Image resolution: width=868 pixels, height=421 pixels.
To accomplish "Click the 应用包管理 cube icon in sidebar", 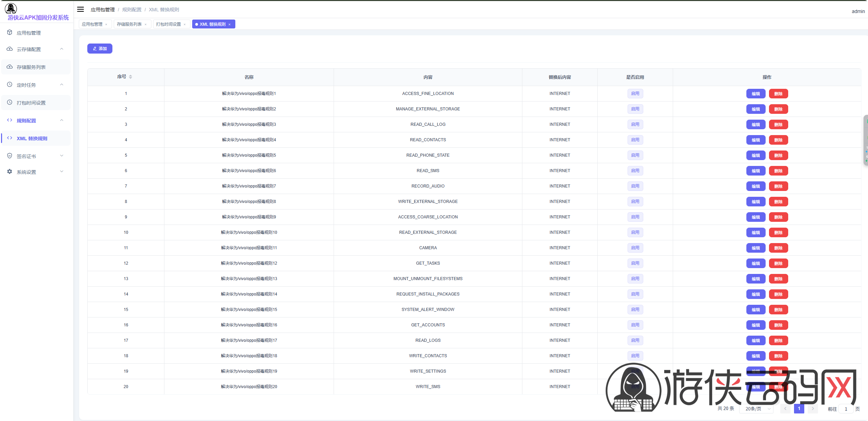I will [x=10, y=33].
